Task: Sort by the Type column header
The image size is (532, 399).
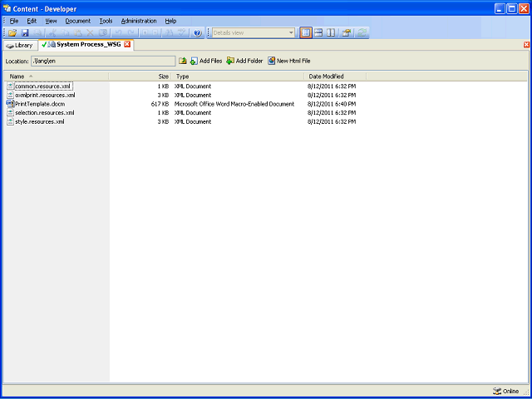Action: pos(238,76)
